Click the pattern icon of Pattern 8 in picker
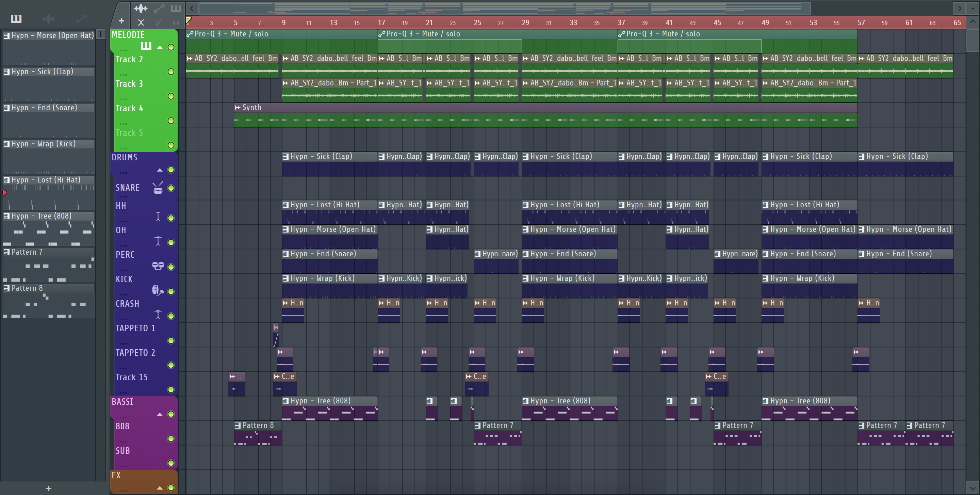 coord(6,288)
